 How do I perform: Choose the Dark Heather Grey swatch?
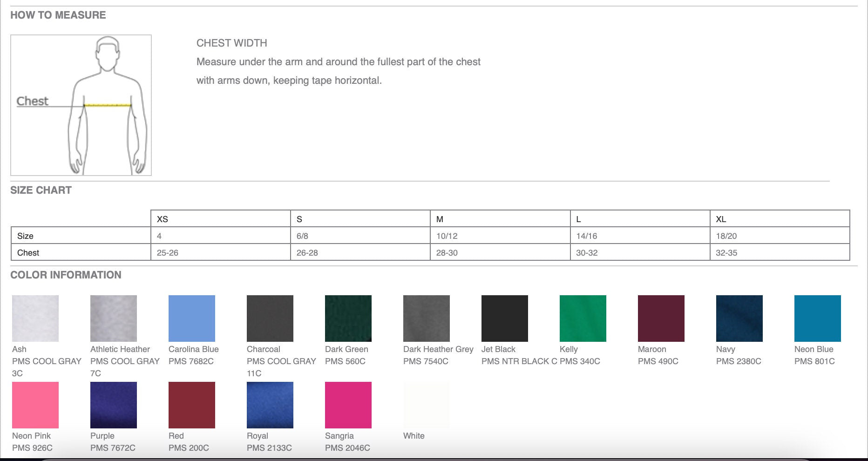click(x=427, y=319)
